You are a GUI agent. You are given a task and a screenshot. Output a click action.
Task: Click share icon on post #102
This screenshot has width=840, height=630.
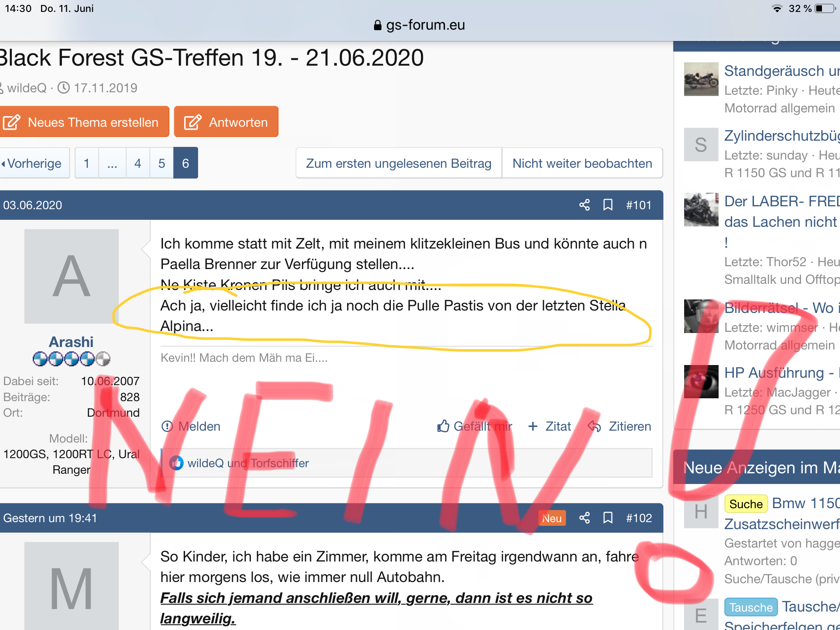(584, 518)
